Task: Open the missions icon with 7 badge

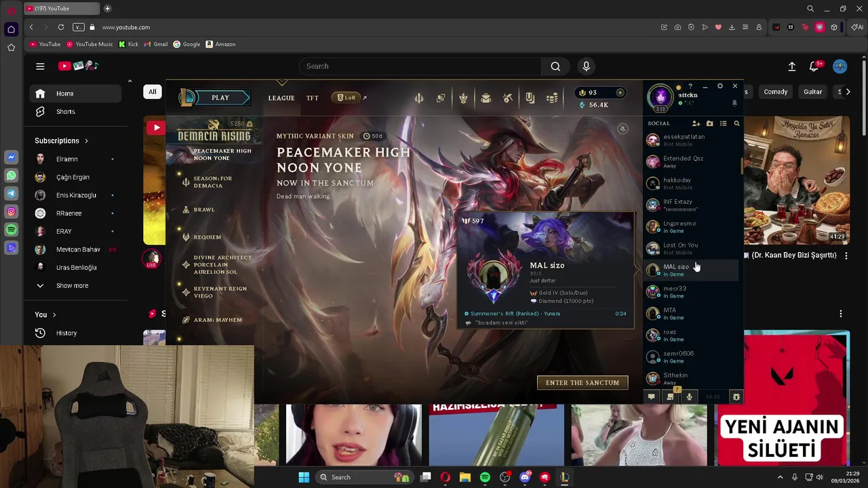Action: point(670,396)
